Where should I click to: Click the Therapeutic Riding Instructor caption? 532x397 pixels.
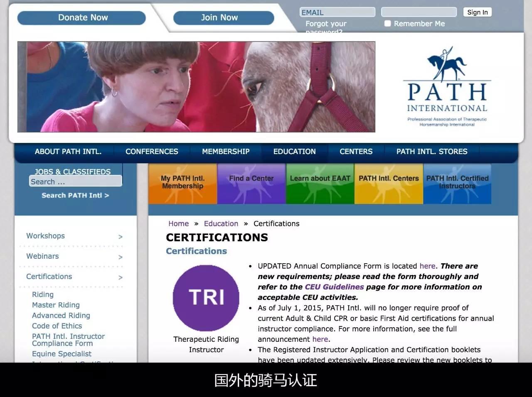pyautogui.click(x=206, y=345)
